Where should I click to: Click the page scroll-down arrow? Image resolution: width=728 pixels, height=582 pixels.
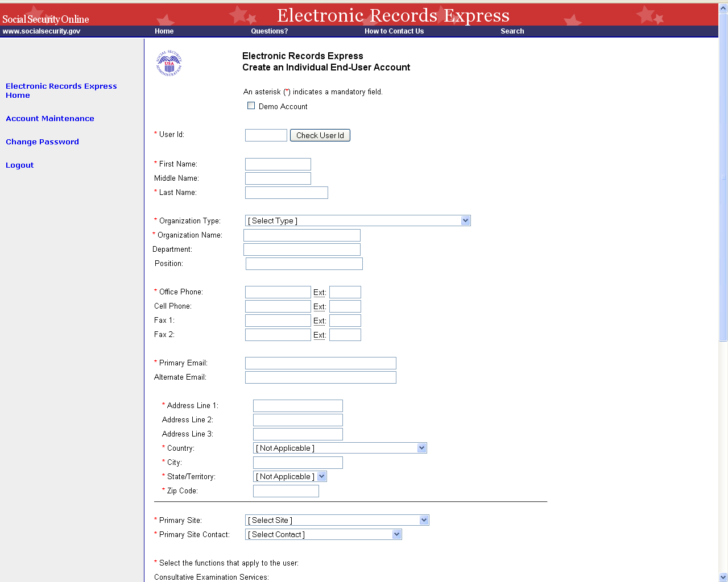coord(723,577)
